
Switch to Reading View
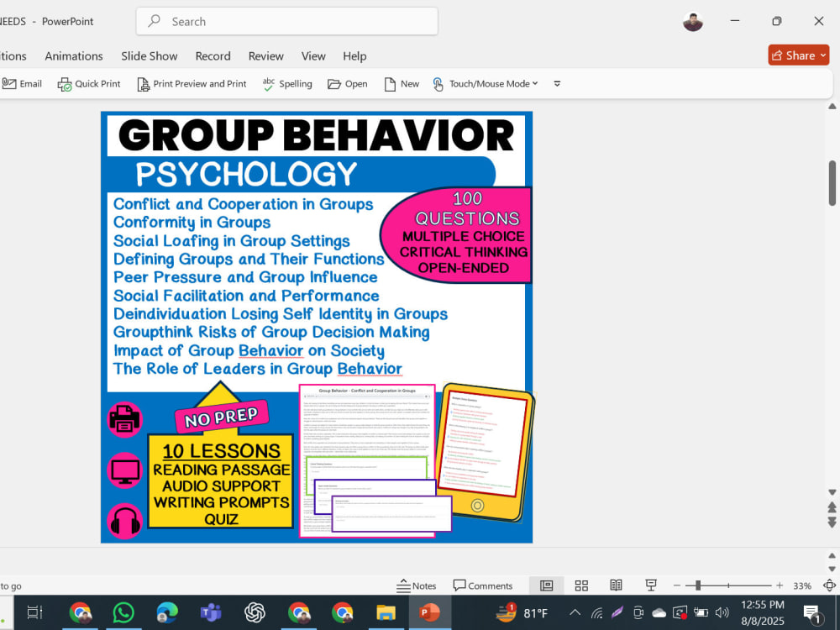(616, 585)
